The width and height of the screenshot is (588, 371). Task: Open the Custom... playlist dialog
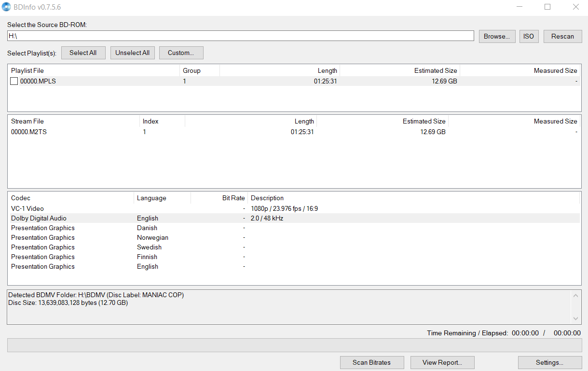pos(181,53)
